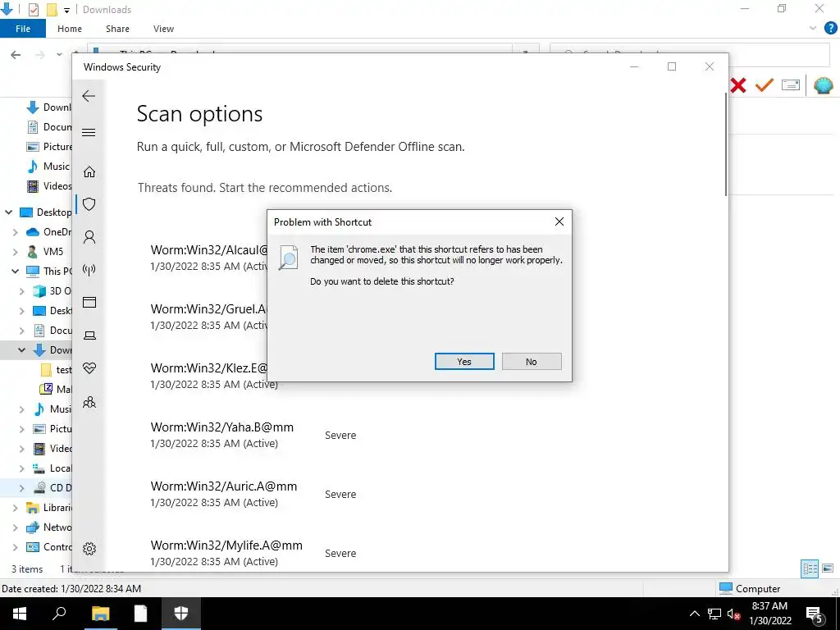The image size is (840, 630).
Task: Open Account protection person icon
Action: (89, 237)
